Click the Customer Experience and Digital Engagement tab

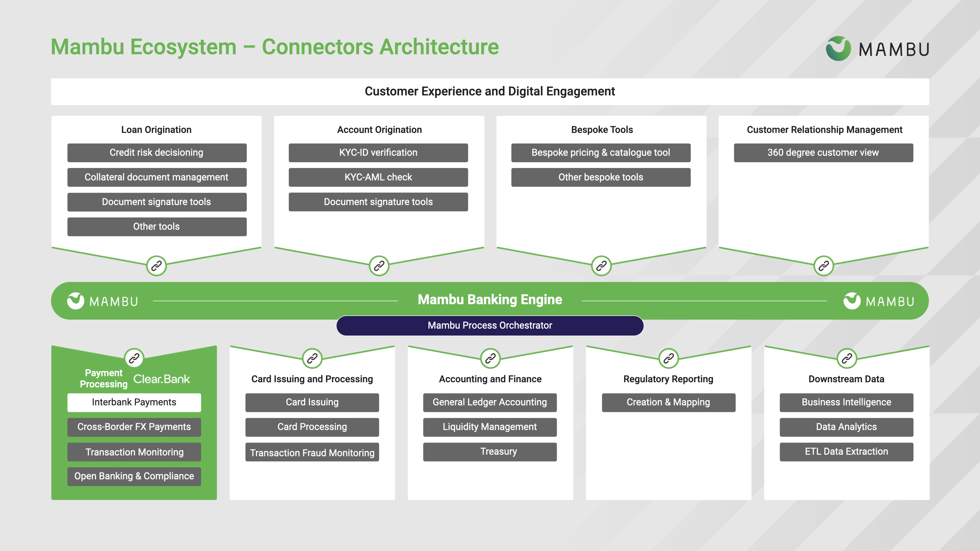tap(489, 94)
